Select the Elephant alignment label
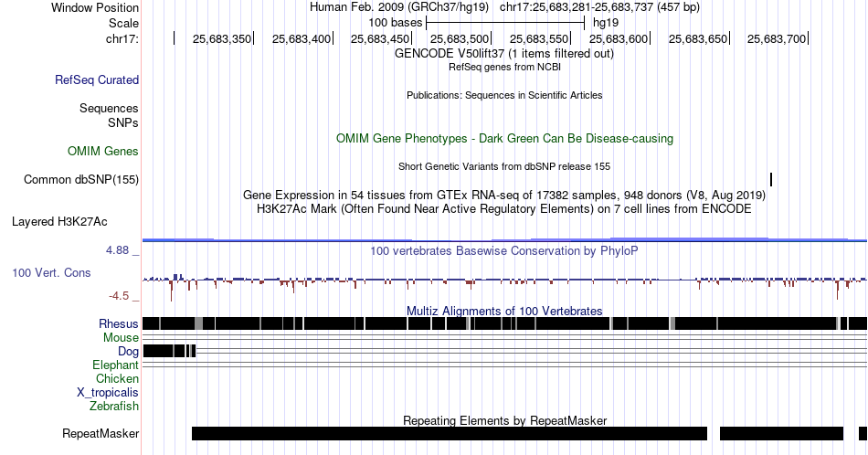 [x=115, y=365]
